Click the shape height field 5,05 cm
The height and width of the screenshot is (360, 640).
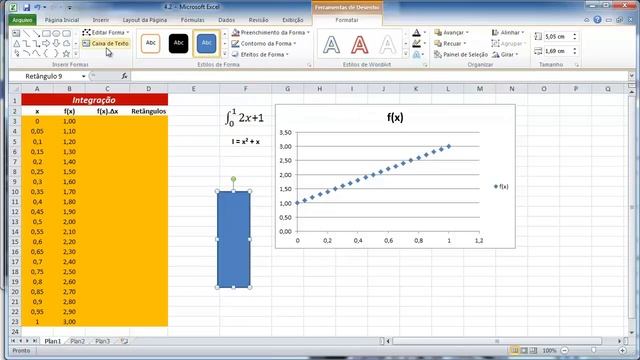(558, 36)
